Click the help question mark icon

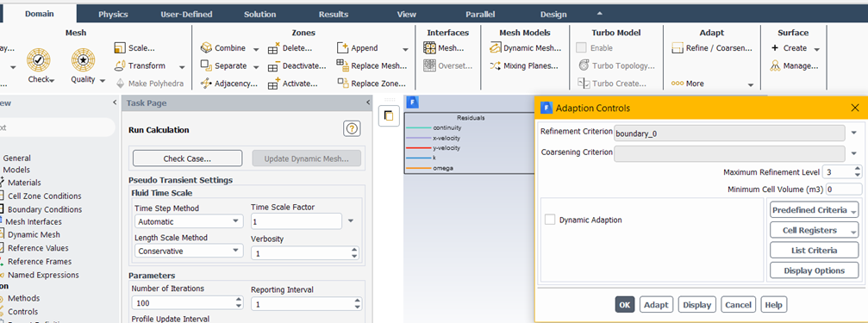point(352,129)
